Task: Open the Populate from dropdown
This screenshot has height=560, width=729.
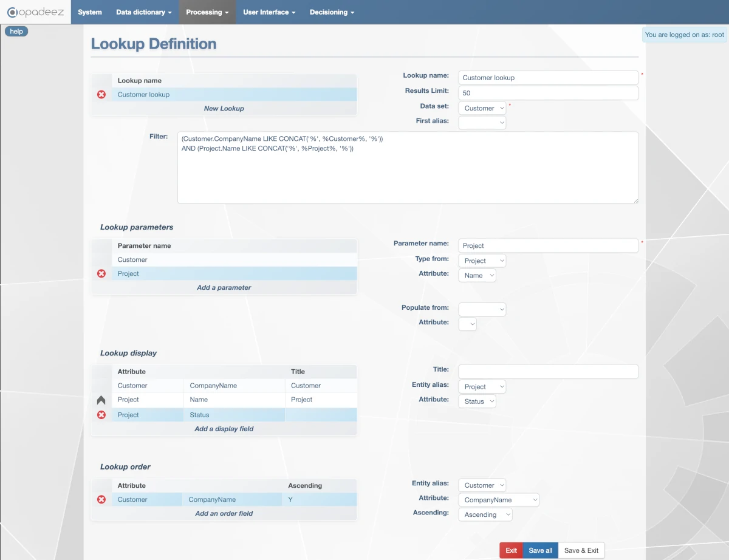Action: (x=482, y=309)
